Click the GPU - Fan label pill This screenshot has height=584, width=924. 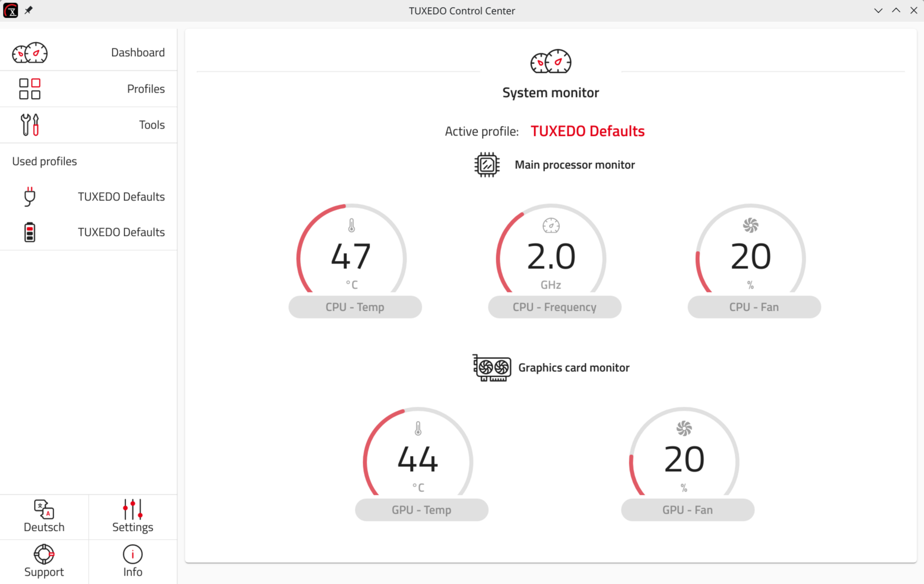[x=687, y=510]
